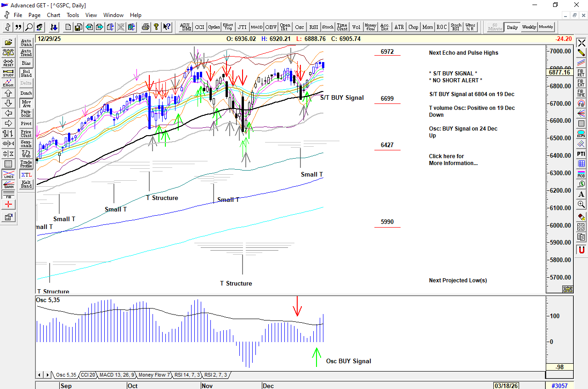Toggle the XTL indicator
The image size is (588, 389).
(x=26, y=175)
